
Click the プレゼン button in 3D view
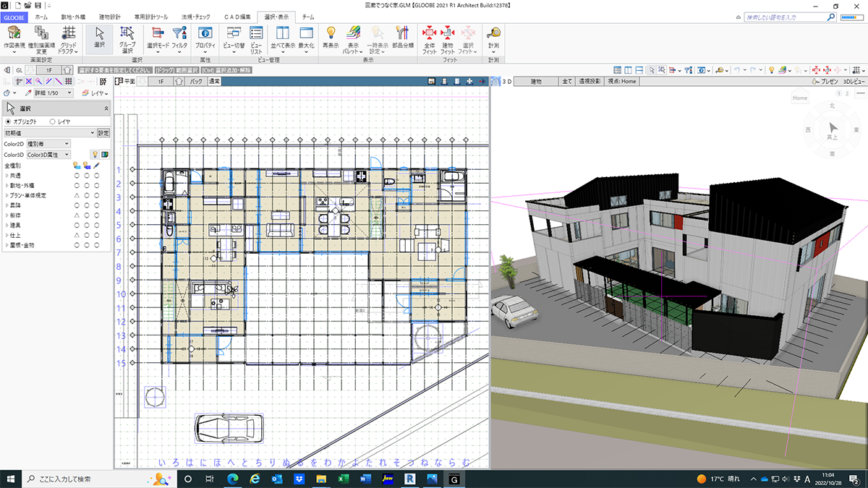pos(827,82)
